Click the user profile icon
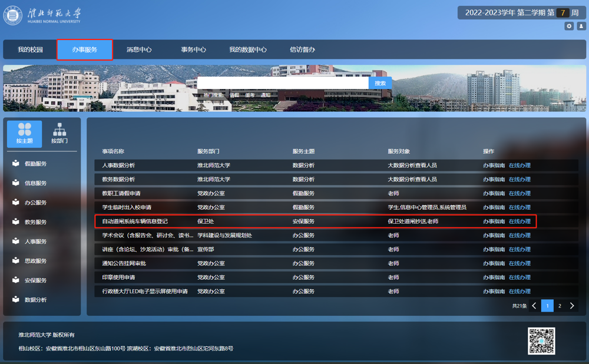This screenshot has height=364, width=589. click(581, 26)
